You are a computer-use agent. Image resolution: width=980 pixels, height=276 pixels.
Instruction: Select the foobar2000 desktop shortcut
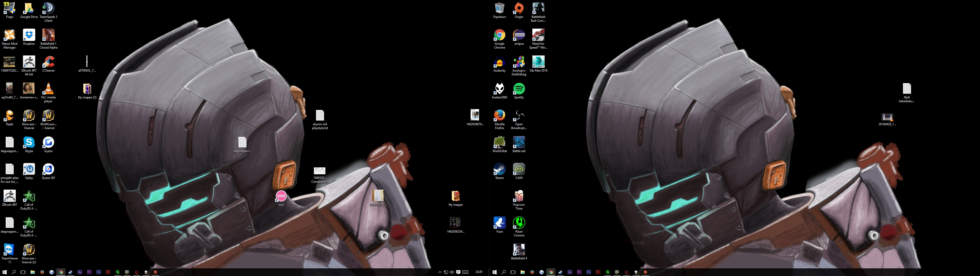[x=499, y=91]
